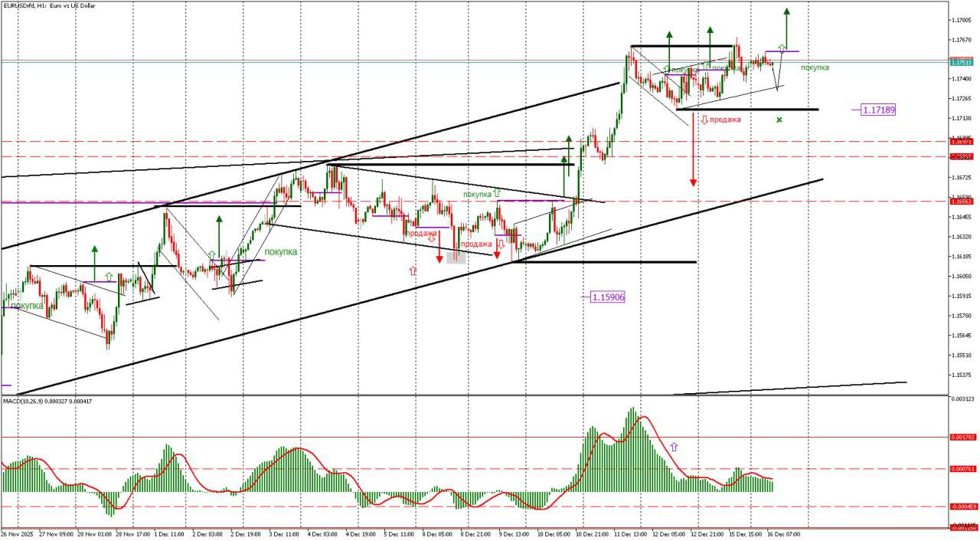Click the current price tag 1.17513

point(961,63)
